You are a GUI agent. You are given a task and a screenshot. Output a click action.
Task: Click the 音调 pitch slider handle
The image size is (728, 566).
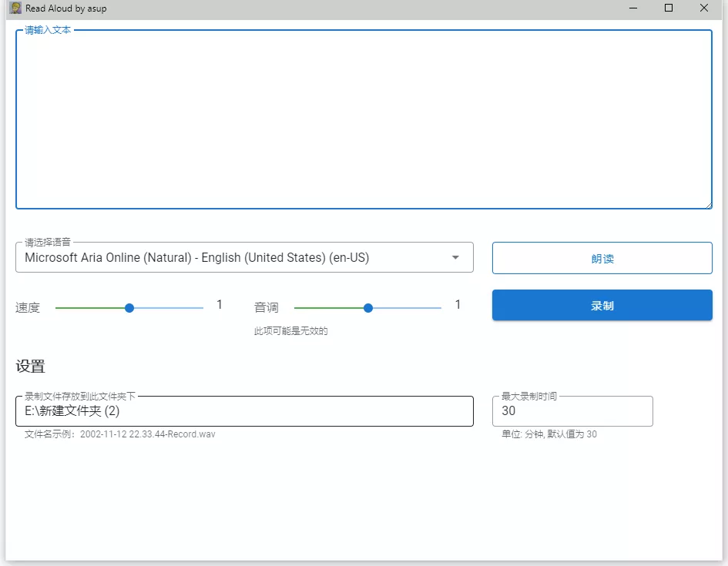click(x=368, y=308)
